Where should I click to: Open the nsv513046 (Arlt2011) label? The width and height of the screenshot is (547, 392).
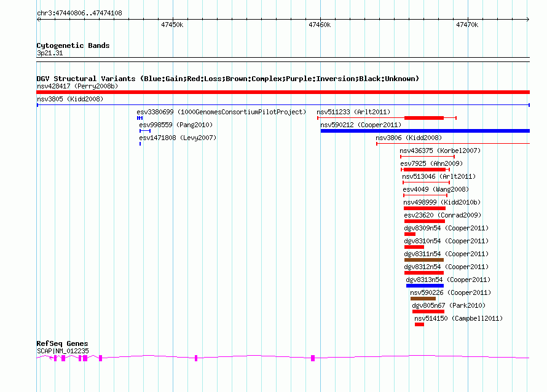[439, 176]
